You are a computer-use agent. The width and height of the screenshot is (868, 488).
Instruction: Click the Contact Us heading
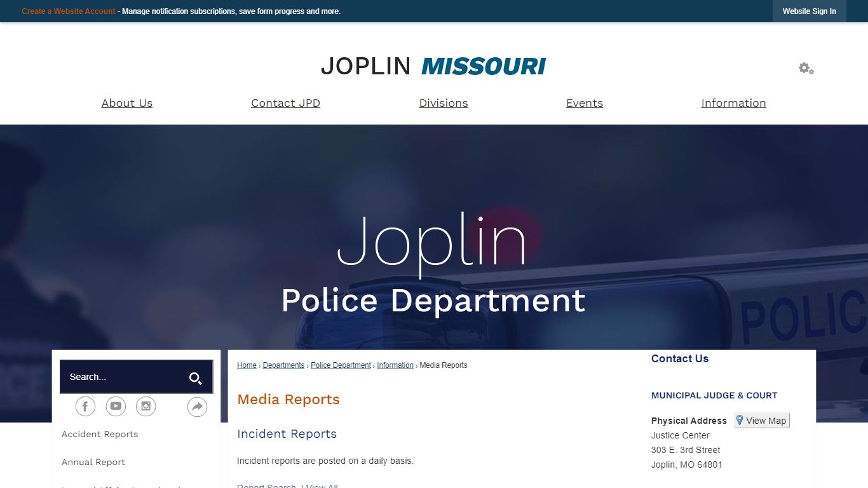tap(680, 358)
